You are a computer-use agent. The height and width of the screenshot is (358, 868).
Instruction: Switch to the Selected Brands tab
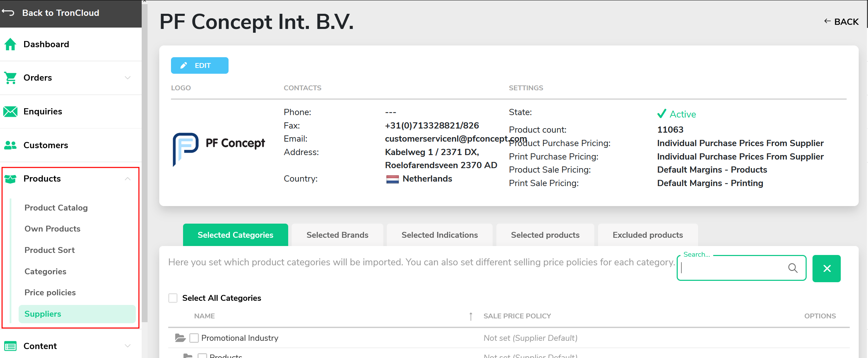pos(337,235)
